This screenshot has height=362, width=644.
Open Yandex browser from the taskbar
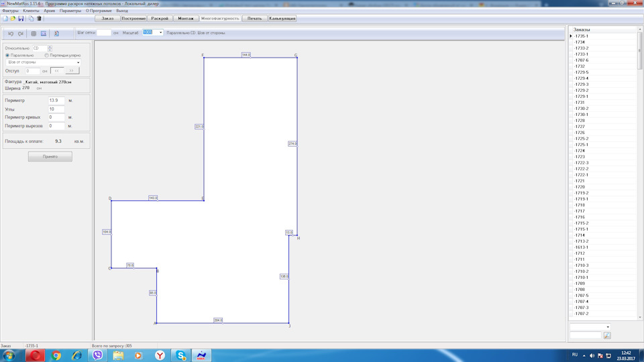coord(160,355)
